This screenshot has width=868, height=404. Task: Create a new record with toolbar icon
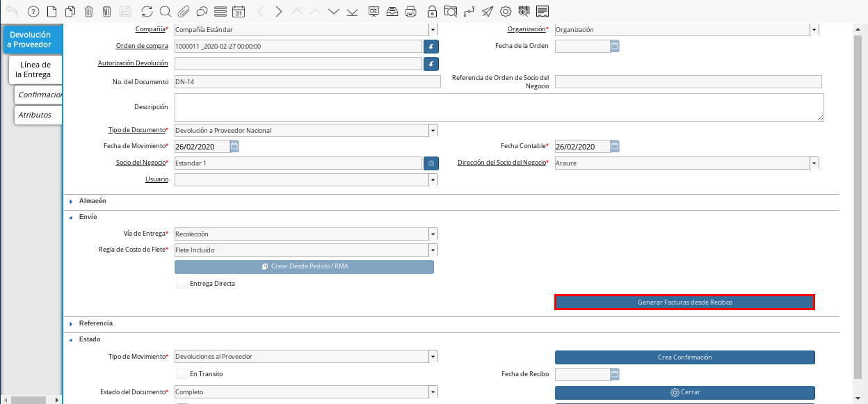point(51,11)
